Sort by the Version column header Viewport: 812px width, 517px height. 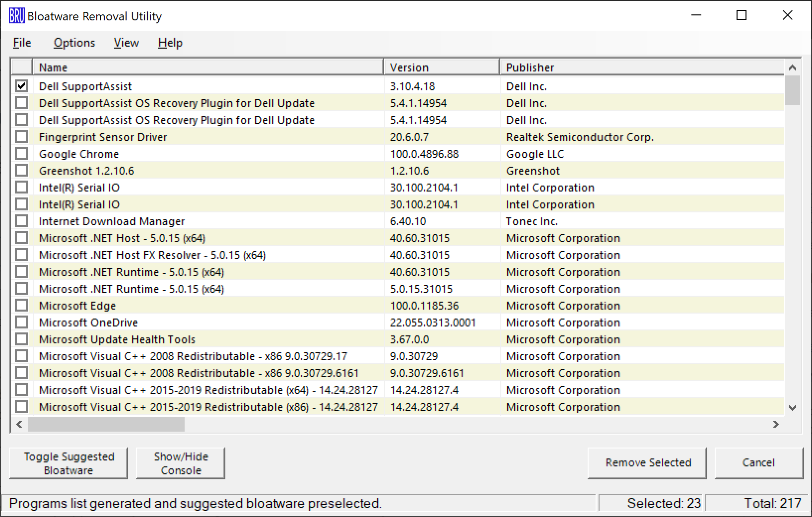(441, 67)
